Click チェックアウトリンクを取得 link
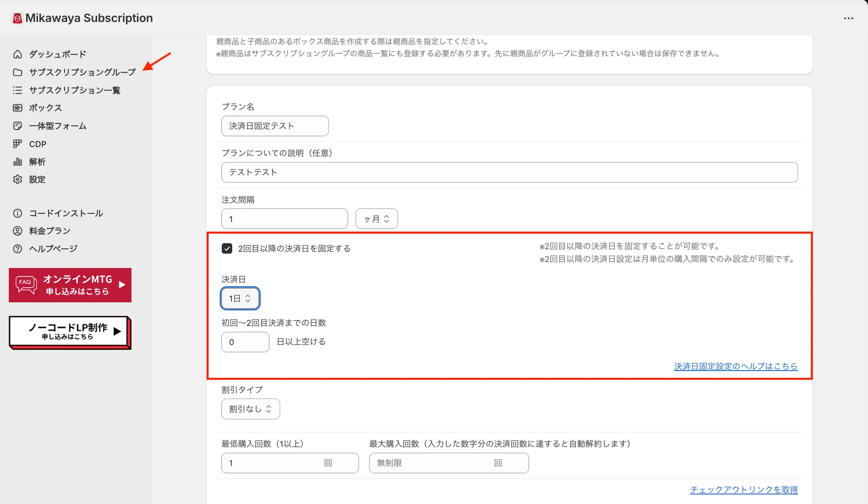The height and width of the screenshot is (504, 868). click(743, 490)
